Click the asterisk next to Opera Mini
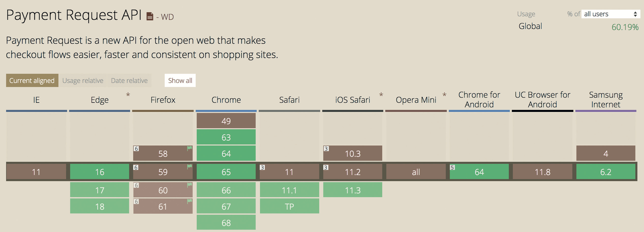Screen dimensions: 644x232 [x=444, y=95]
